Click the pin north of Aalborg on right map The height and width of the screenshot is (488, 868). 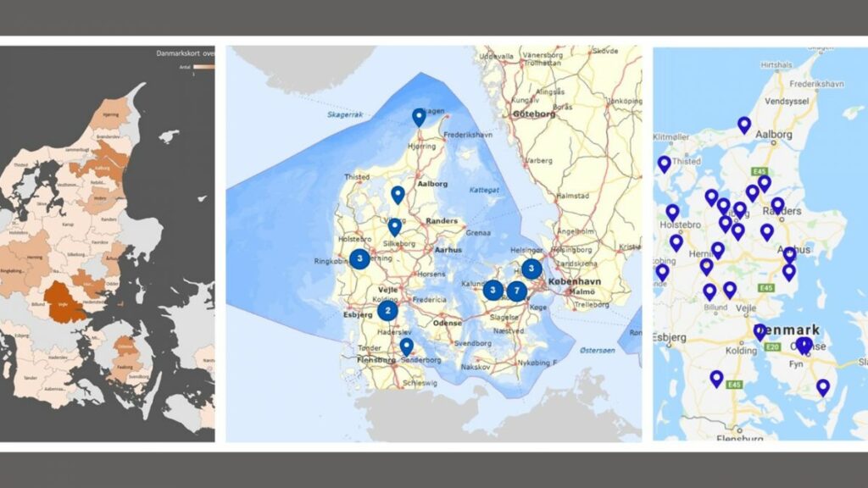click(x=744, y=125)
